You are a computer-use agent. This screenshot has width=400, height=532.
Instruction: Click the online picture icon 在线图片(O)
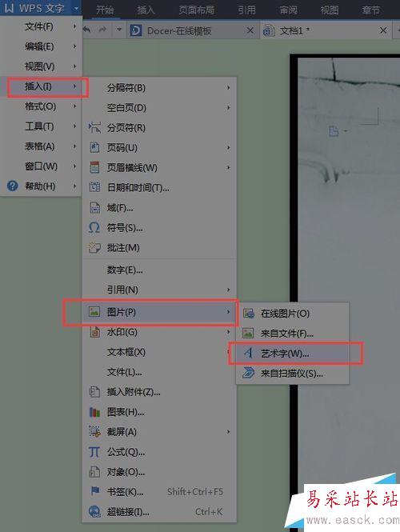248,313
